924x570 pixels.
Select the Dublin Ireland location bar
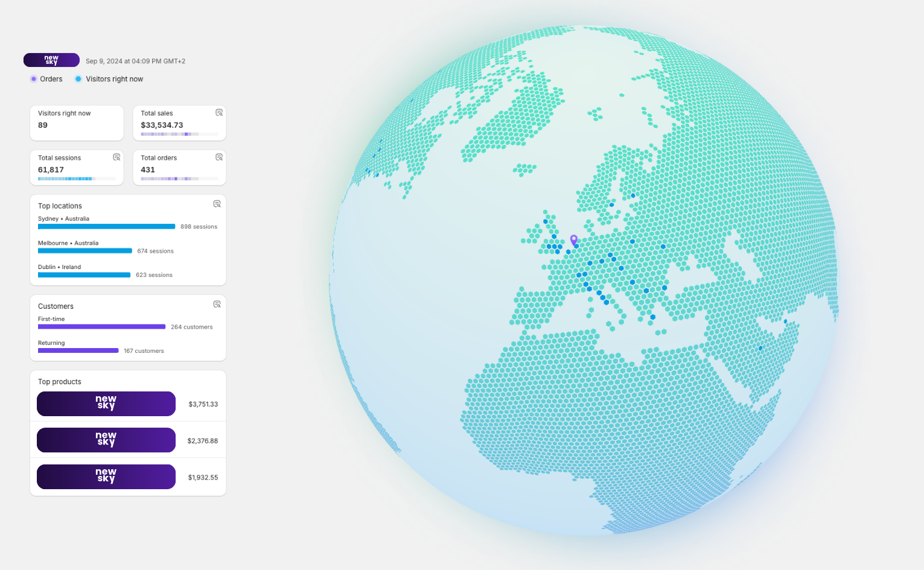84,275
